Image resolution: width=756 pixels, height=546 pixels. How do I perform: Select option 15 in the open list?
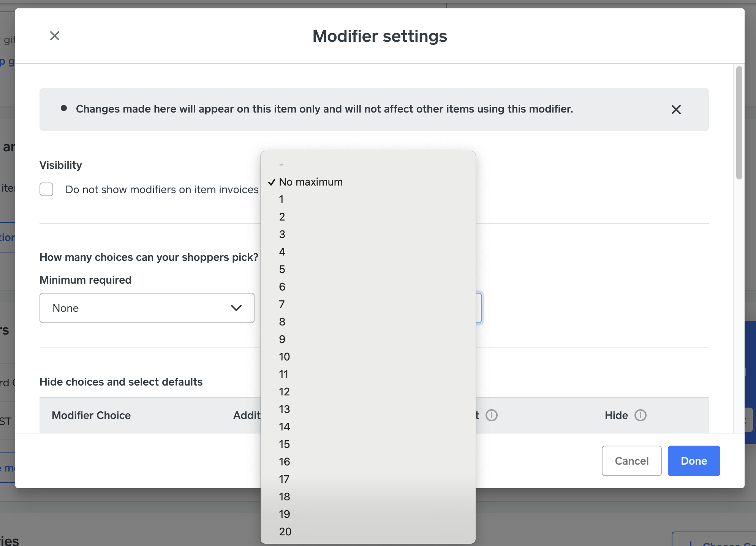(x=284, y=444)
